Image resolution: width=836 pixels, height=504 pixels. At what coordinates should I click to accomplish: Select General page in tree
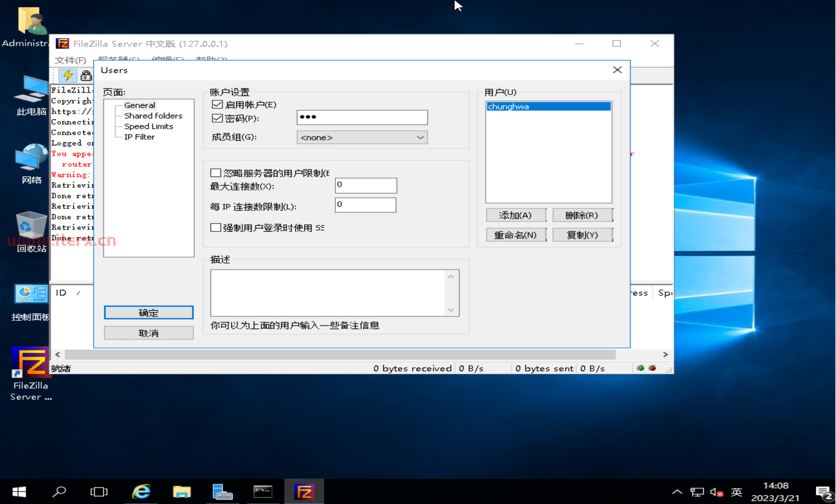point(139,105)
